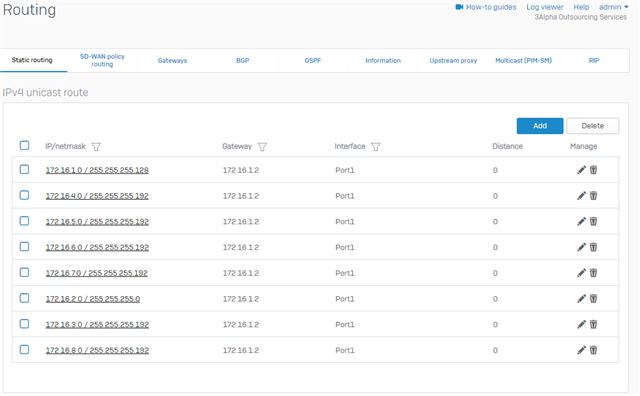This screenshot has height=396, width=640.
Task: Check the box for route 172.16.8.0
Action: [x=24, y=349]
